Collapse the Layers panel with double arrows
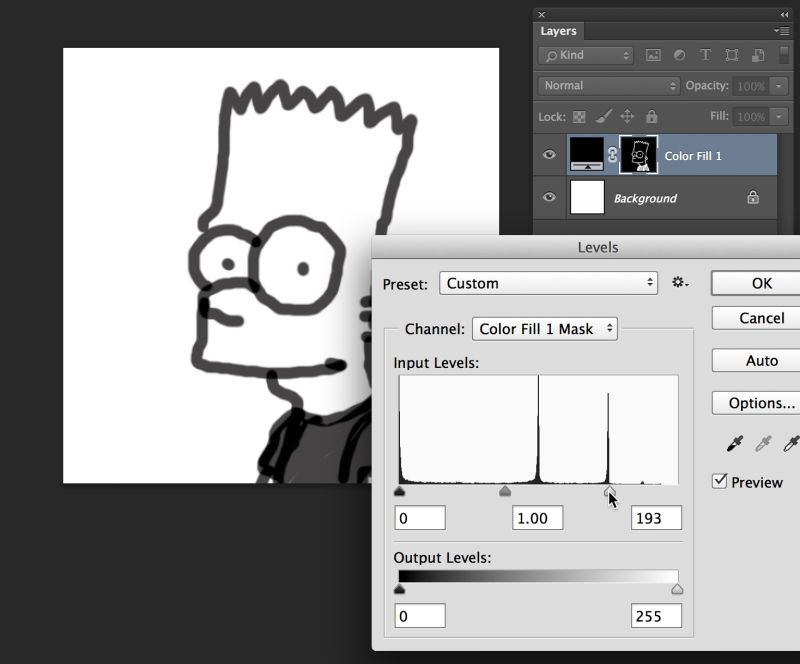 point(784,15)
